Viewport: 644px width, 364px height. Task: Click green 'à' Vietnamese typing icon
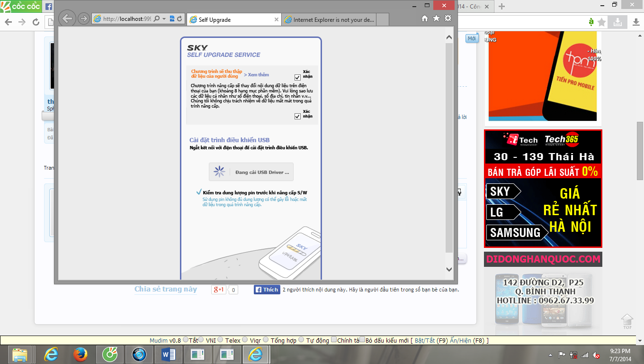pos(591,22)
